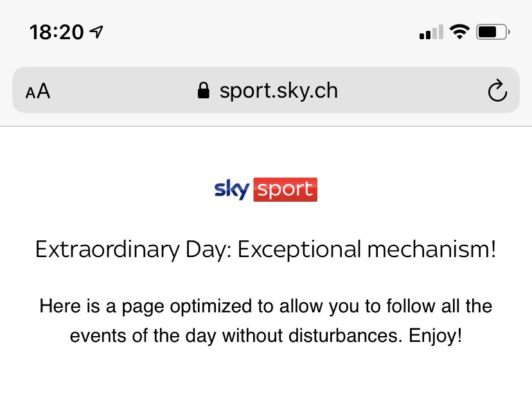The width and height of the screenshot is (532, 403).
Task: Click the red sport badge in logo
Action: pos(285,190)
